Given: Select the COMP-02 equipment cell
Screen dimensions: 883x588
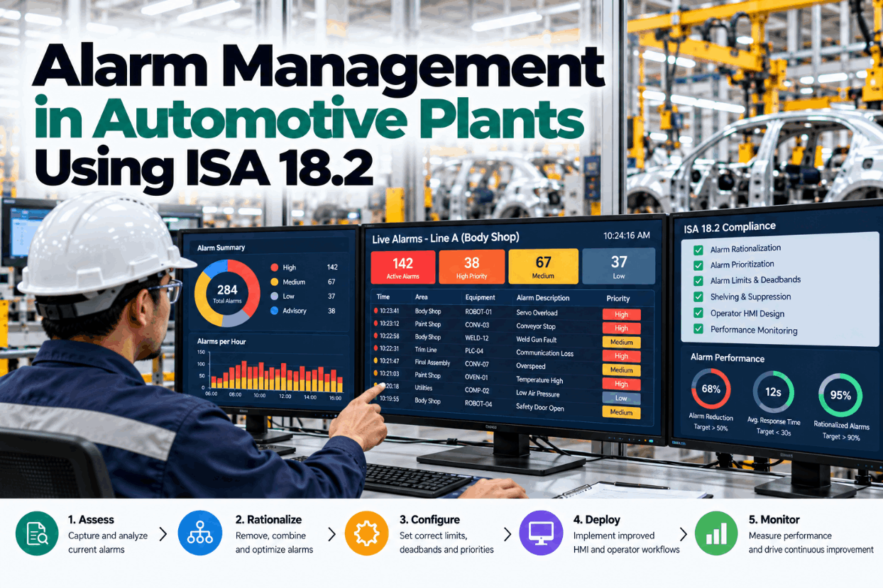Looking at the screenshot, I should click(478, 390).
